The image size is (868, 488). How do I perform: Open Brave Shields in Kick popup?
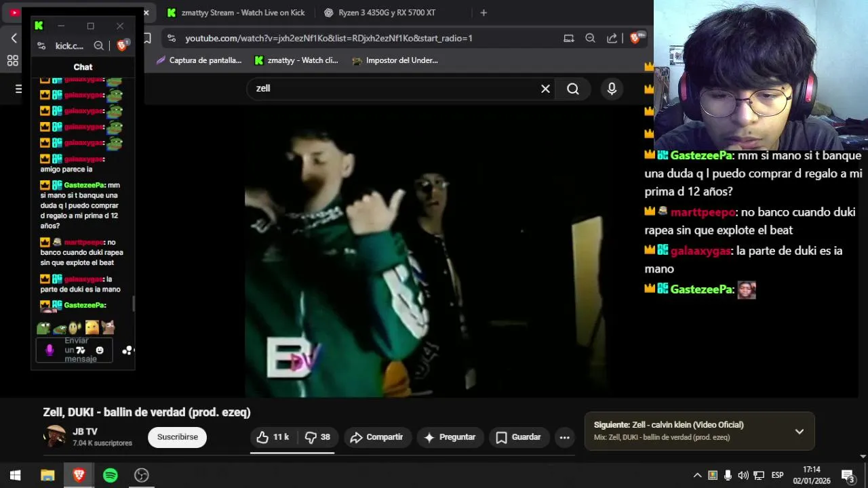pyautogui.click(x=123, y=45)
